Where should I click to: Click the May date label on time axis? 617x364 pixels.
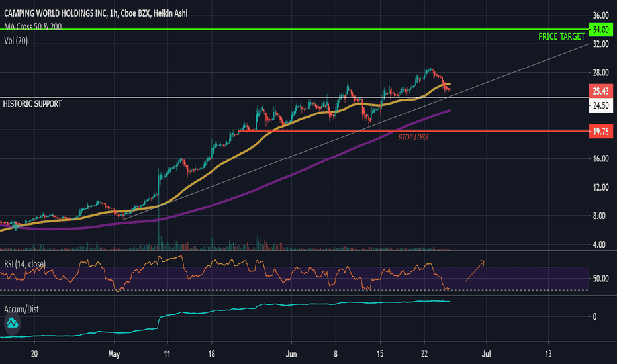tap(114, 354)
